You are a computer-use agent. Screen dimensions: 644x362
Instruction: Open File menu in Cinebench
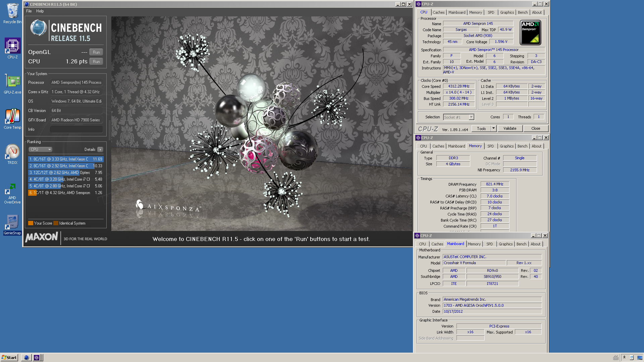[29, 11]
